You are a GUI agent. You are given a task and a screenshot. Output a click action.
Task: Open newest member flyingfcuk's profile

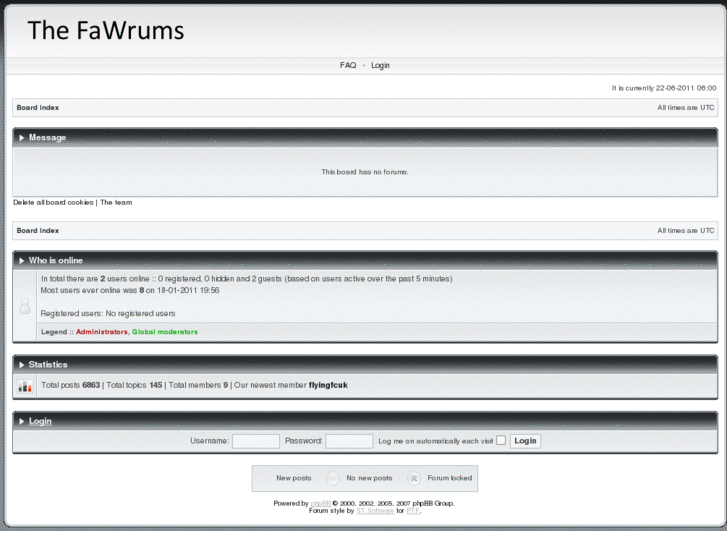pos(328,385)
